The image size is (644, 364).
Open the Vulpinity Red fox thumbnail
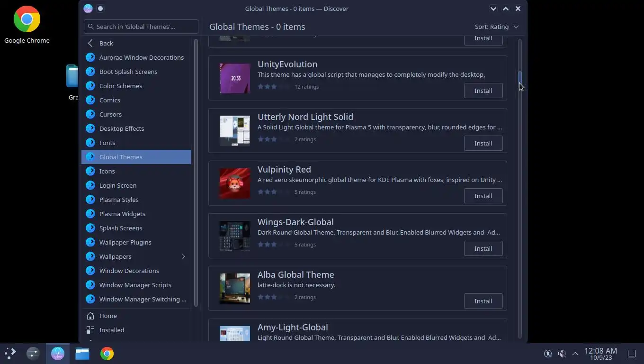pyautogui.click(x=235, y=183)
